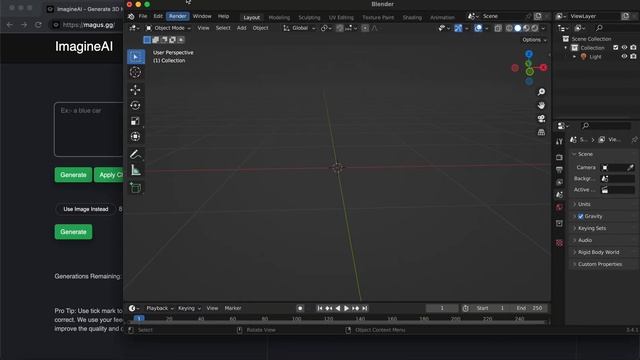The height and width of the screenshot is (360, 640).
Task: Click the pan view hand icon
Action: point(541,105)
